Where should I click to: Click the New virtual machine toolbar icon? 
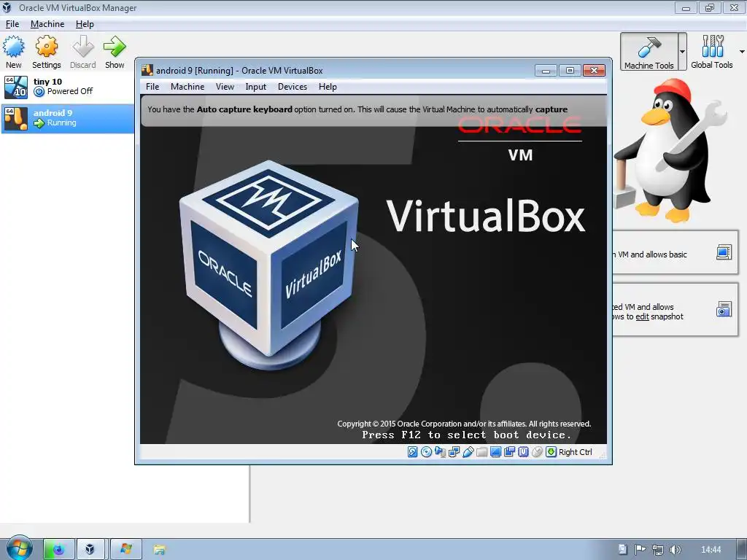tap(13, 47)
